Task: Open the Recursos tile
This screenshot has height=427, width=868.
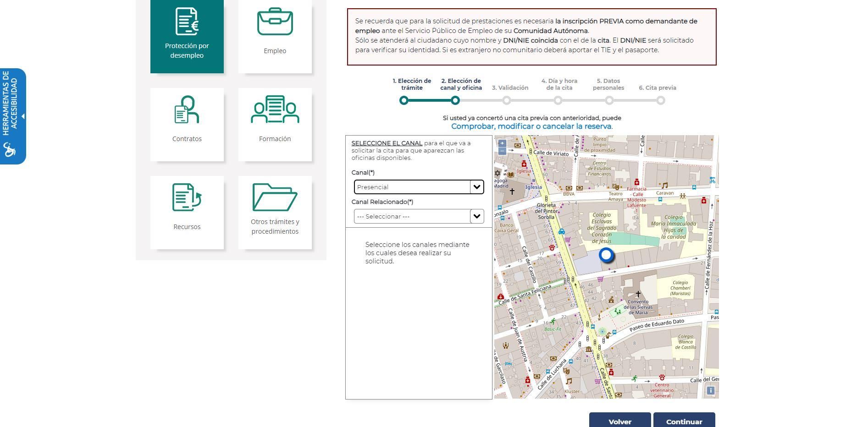Action: coord(187,212)
